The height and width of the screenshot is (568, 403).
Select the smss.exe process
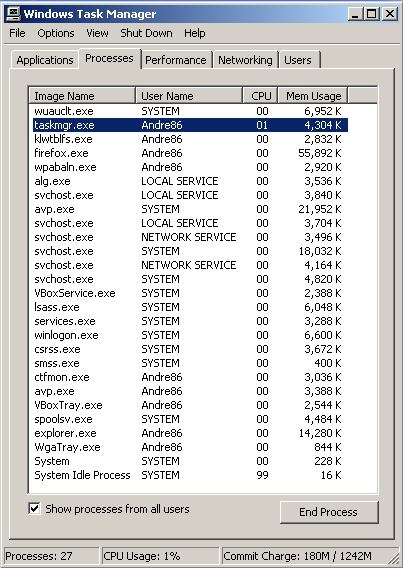coord(190,363)
